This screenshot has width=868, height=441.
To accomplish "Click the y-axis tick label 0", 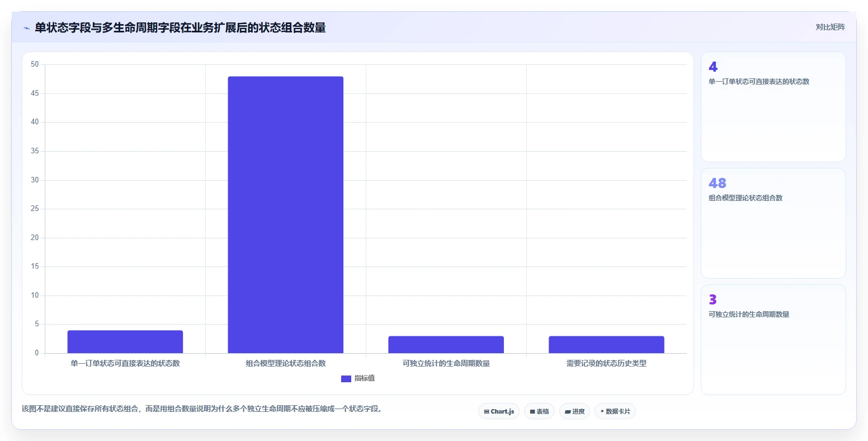I will coord(37,353).
